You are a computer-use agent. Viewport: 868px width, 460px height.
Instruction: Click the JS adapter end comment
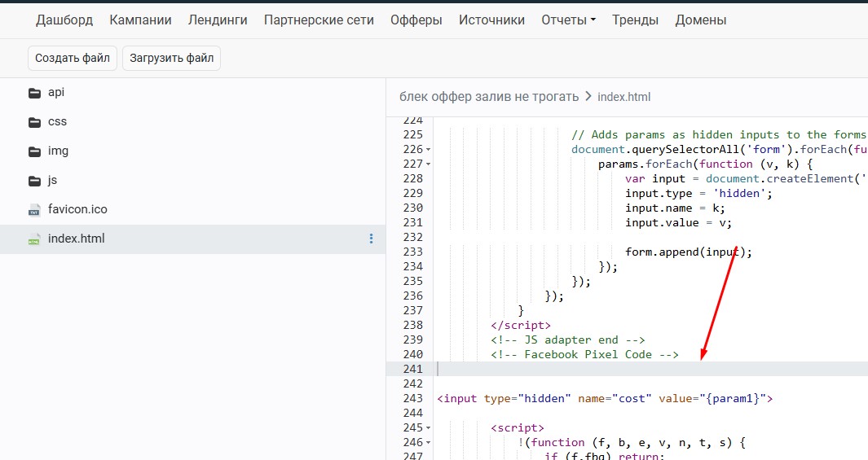click(x=568, y=340)
